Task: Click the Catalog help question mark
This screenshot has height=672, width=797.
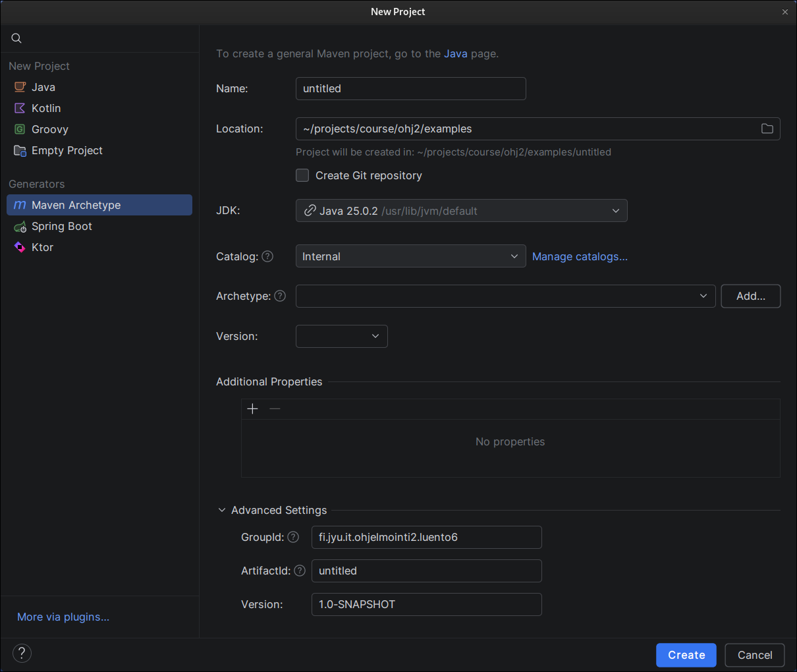Action: 267,256
